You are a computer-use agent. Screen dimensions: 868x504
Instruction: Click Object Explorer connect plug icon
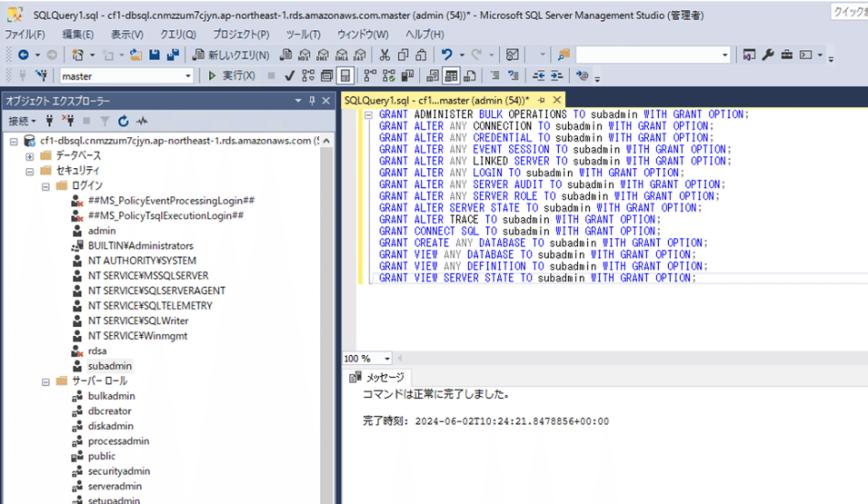(x=49, y=121)
